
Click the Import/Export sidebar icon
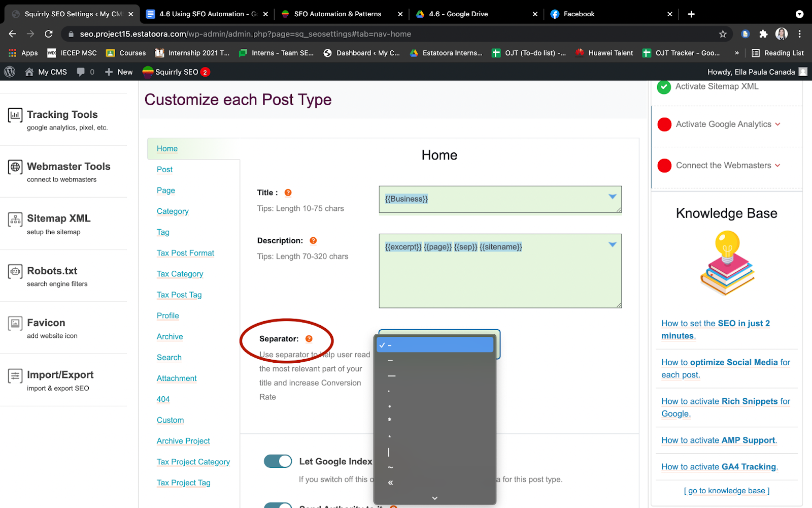pos(15,376)
